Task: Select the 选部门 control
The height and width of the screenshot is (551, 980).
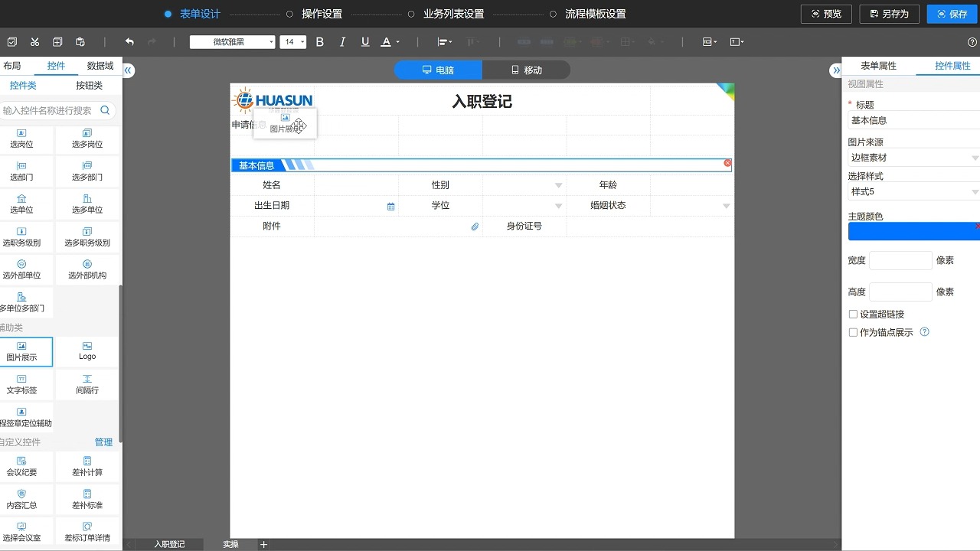Action: 21,171
